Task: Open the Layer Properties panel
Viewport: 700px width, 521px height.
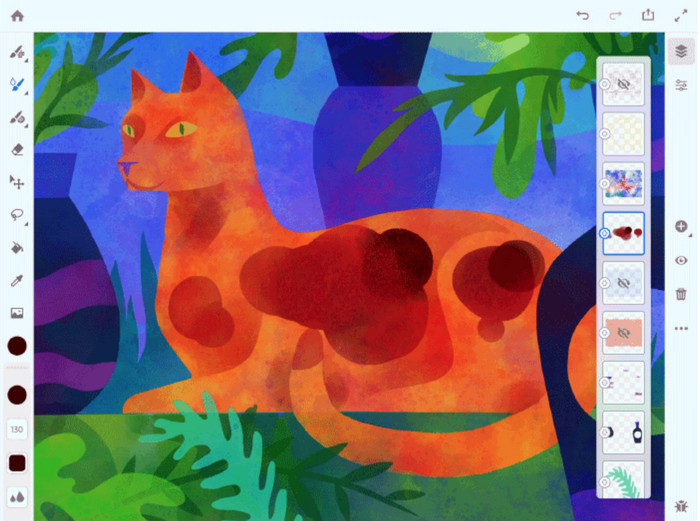Action: [681, 85]
